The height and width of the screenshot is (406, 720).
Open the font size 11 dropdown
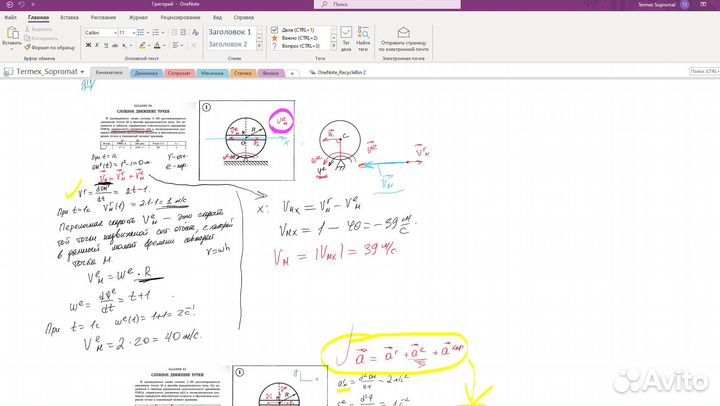click(126, 33)
